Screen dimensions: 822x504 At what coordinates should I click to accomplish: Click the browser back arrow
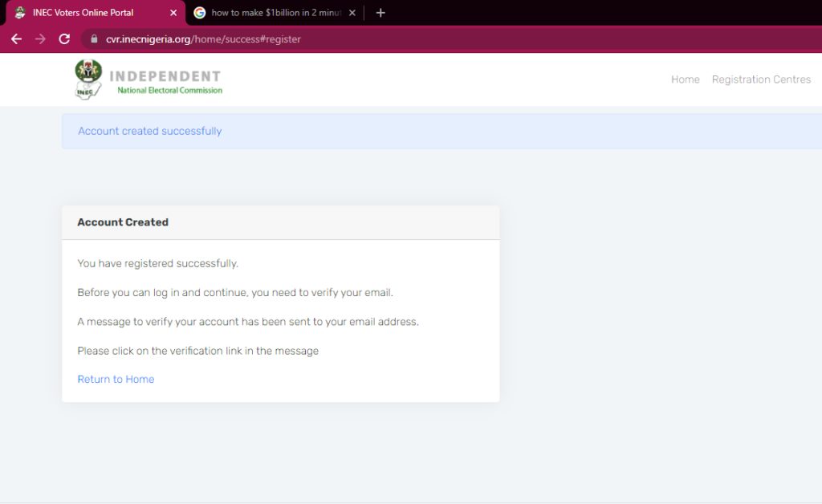16,39
